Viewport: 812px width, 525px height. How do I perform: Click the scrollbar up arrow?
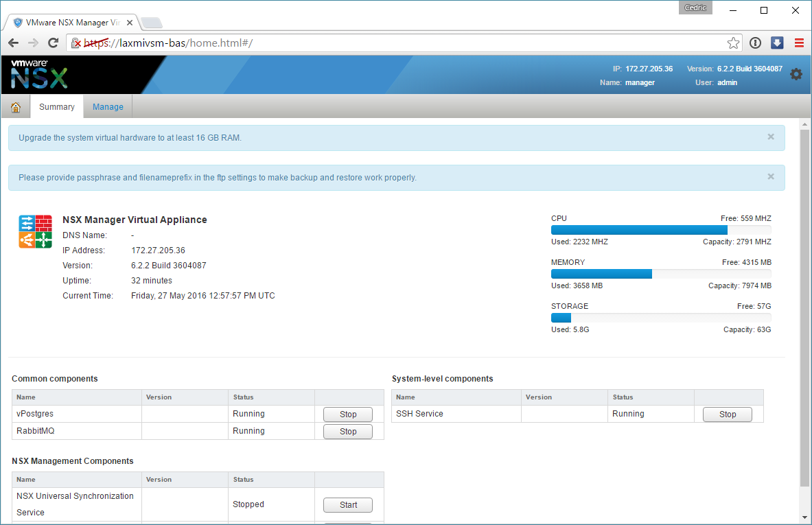pyautogui.click(x=804, y=124)
